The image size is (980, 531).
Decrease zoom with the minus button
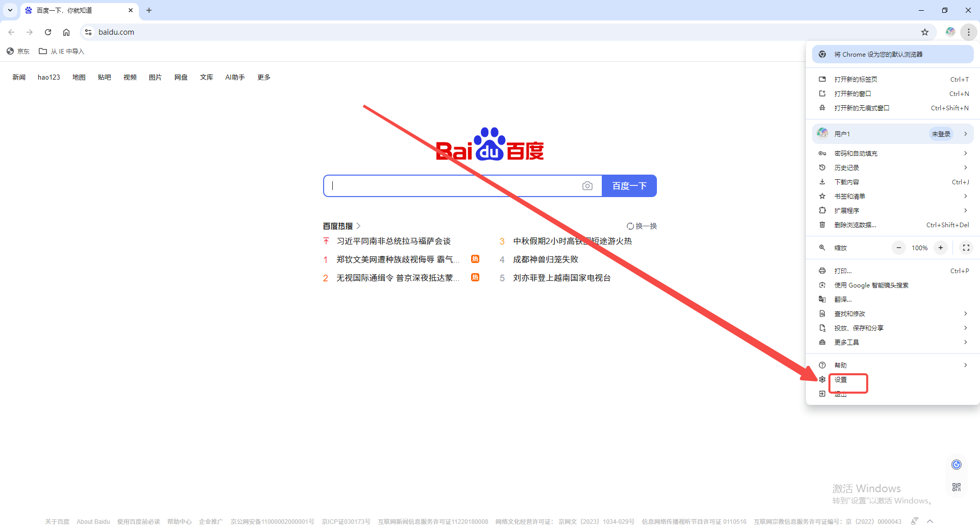coord(899,248)
